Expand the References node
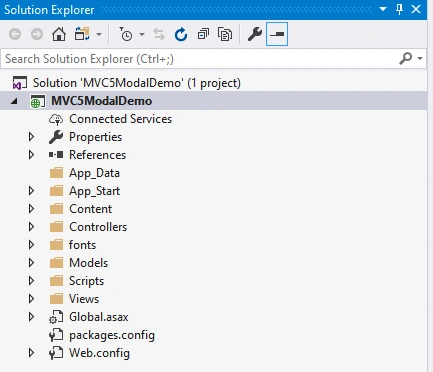 click(x=31, y=155)
